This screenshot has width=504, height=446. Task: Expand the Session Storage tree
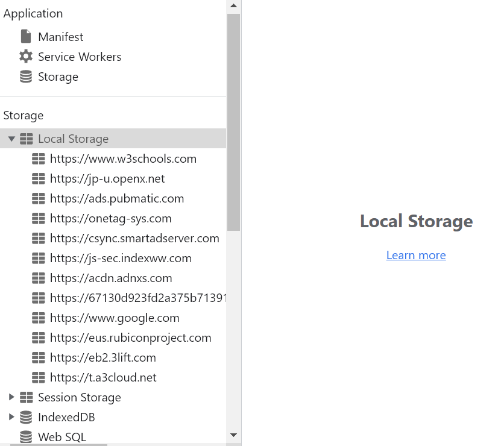pos(11,397)
